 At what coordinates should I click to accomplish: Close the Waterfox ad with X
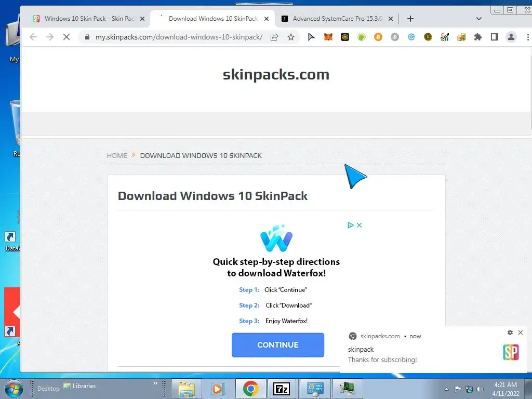(360, 225)
